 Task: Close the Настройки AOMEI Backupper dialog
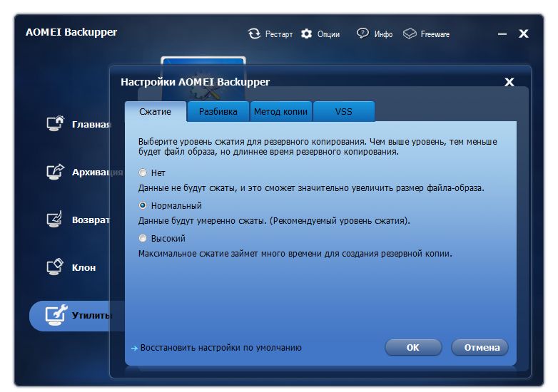pyautogui.click(x=509, y=82)
